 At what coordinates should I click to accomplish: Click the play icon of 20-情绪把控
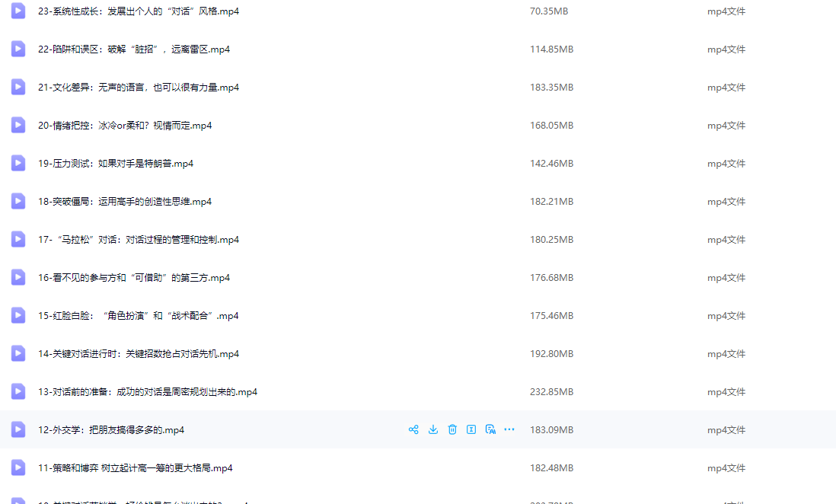pyautogui.click(x=18, y=125)
